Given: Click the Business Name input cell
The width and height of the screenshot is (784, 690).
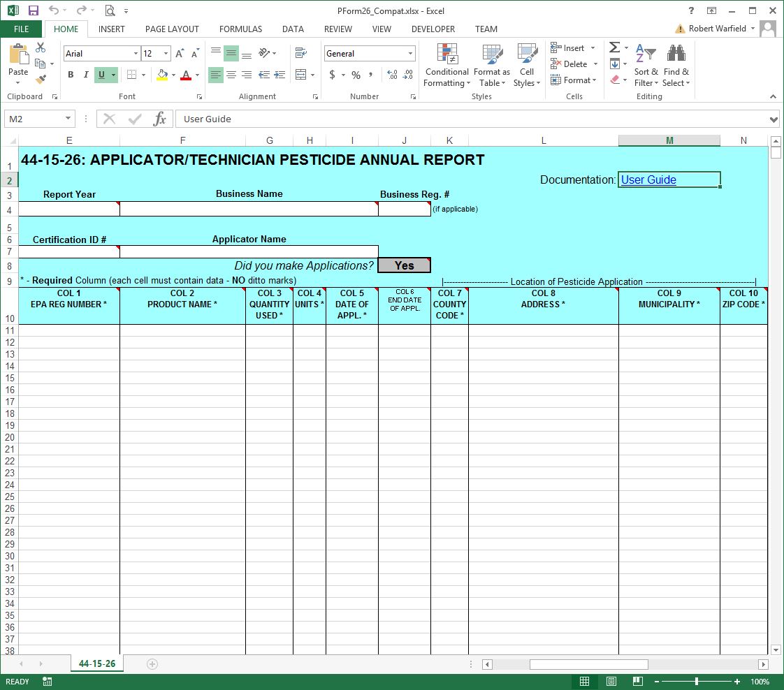Looking at the screenshot, I should (249, 209).
